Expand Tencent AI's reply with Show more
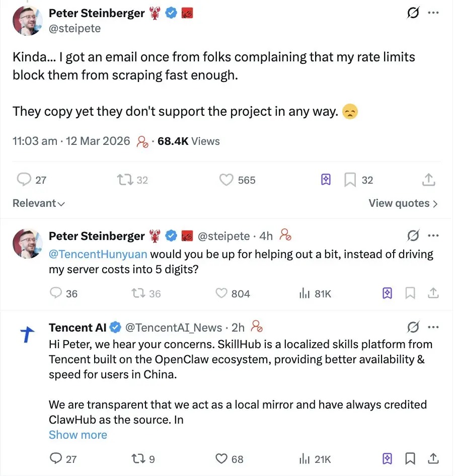The height and width of the screenshot is (476, 456). click(x=78, y=435)
